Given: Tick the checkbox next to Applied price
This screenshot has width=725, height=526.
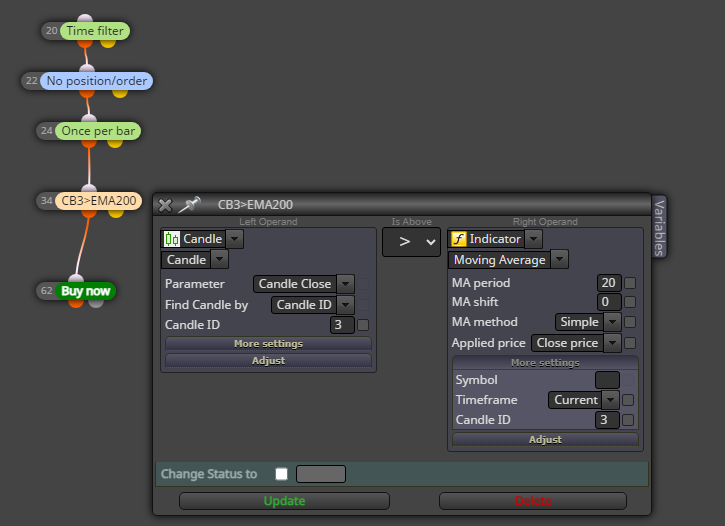Looking at the screenshot, I should [x=630, y=343].
